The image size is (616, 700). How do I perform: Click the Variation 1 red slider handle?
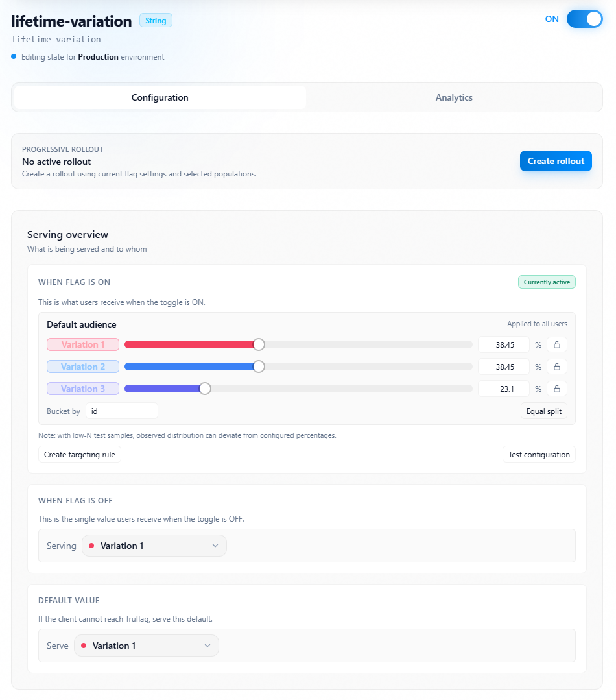[x=259, y=344]
